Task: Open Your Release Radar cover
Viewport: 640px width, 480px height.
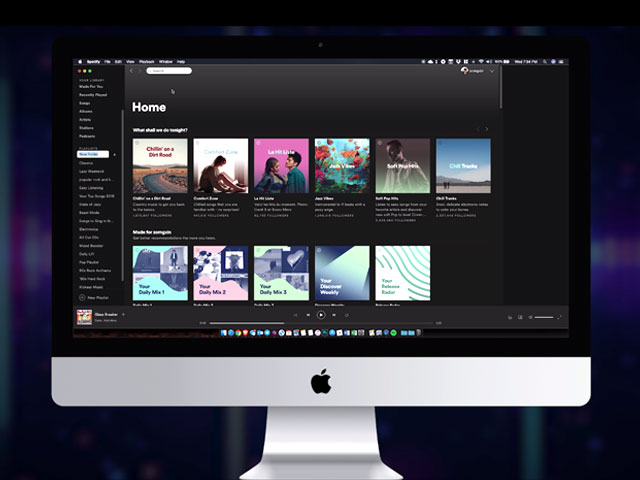Action: 403,273
